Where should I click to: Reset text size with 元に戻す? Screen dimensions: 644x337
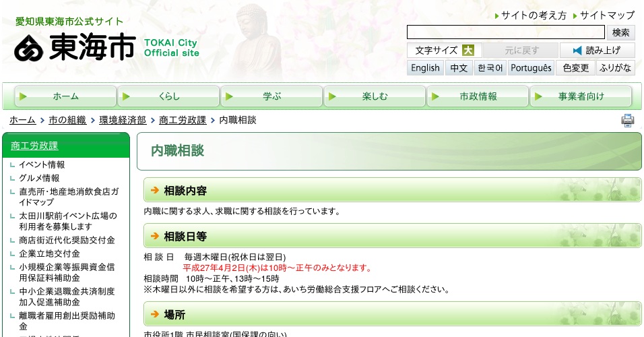pos(520,51)
